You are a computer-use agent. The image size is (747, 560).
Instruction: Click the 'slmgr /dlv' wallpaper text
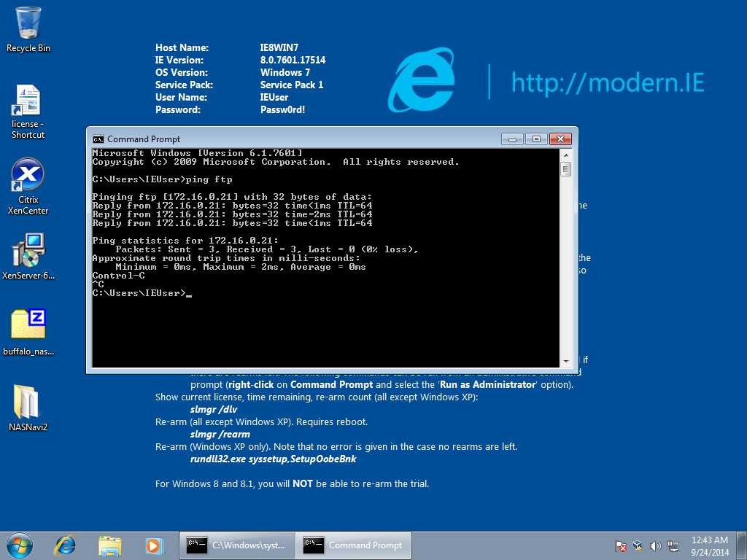[214, 410]
